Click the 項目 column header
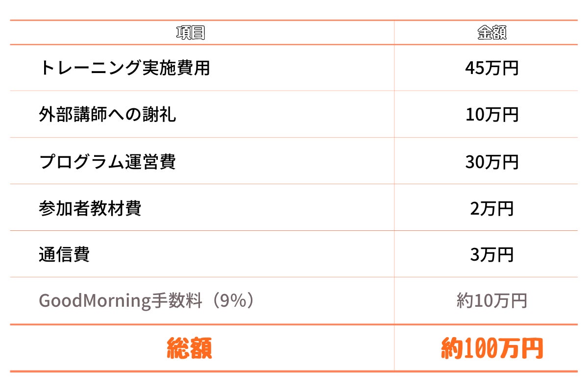Screen dimensions: 588x392 (x=190, y=33)
